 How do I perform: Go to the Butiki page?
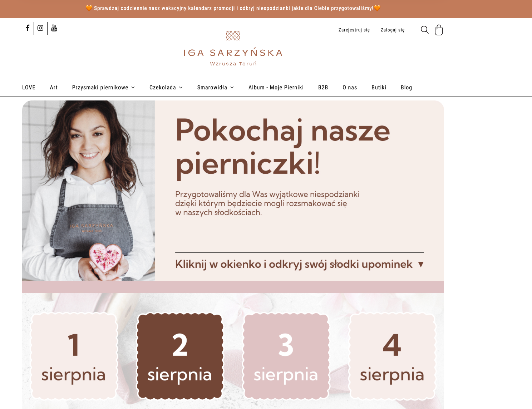(x=379, y=88)
